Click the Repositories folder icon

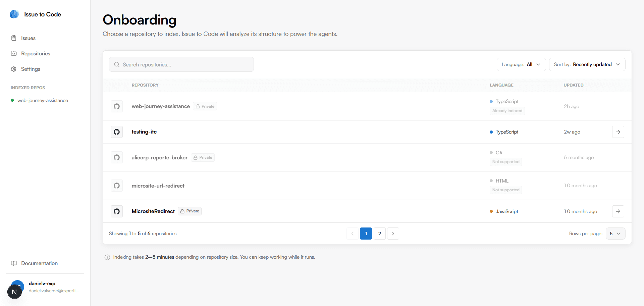click(x=14, y=53)
